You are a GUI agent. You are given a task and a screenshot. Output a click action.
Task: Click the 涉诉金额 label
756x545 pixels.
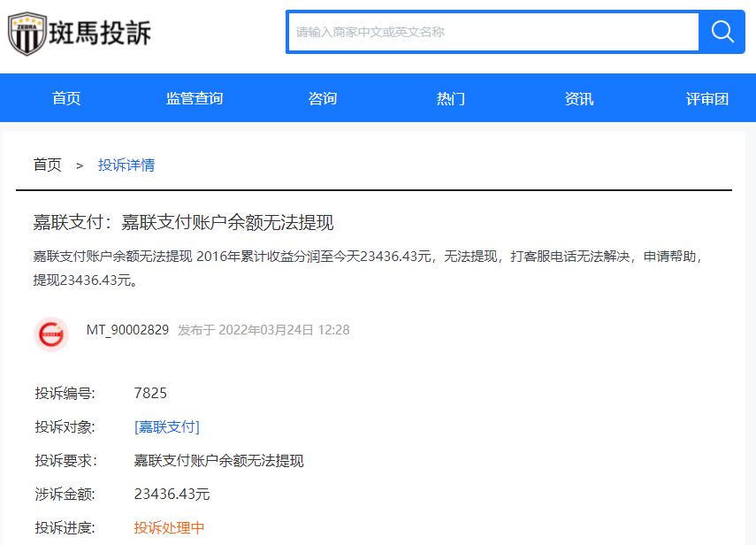tap(65, 494)
